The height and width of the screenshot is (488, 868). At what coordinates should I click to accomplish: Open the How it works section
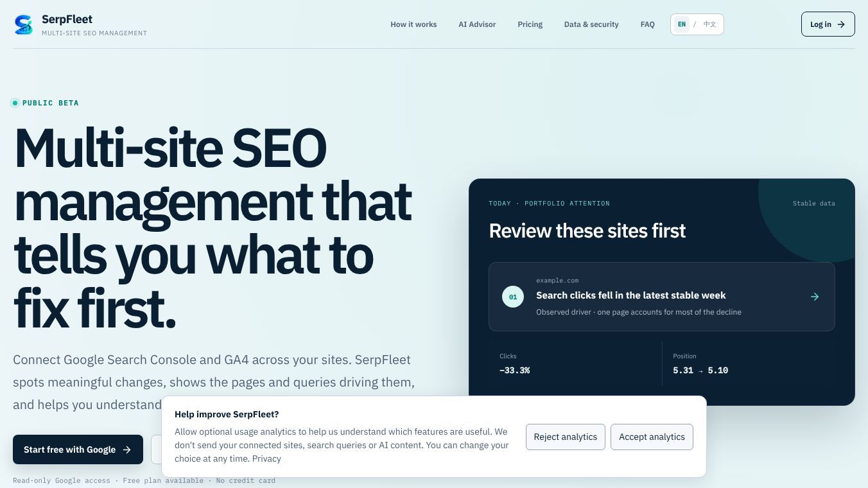(x=413, y=24)
